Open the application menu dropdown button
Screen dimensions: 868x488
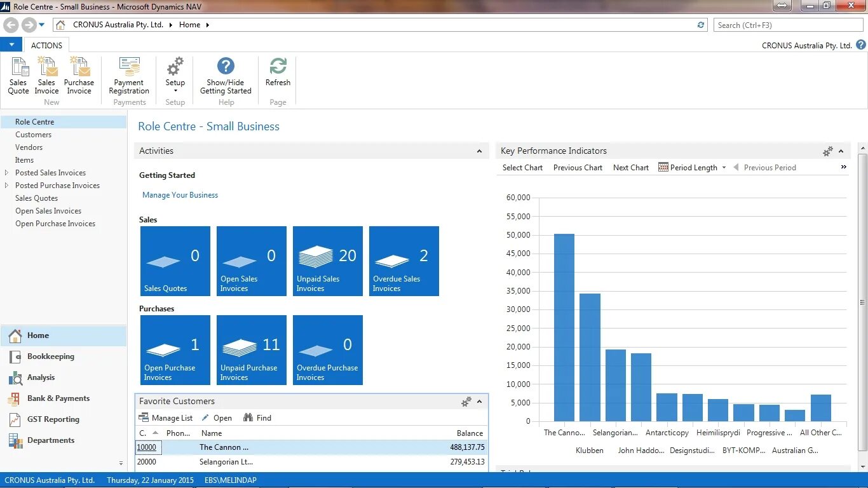pos(11,44)
